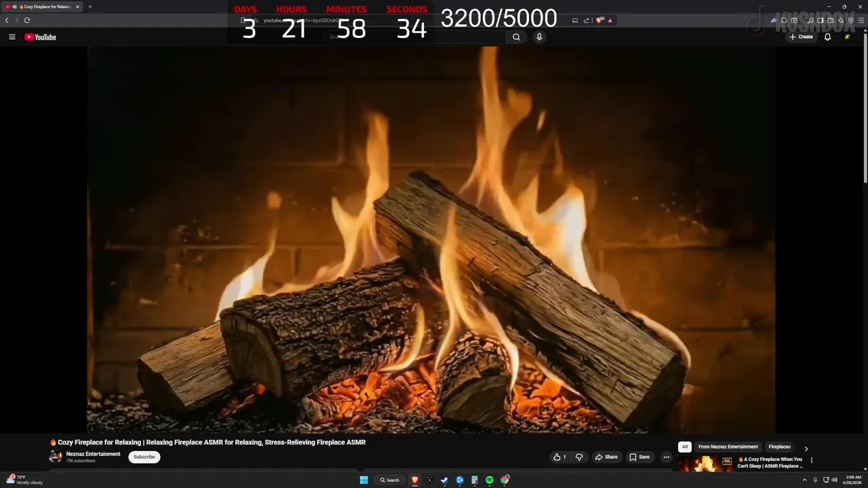The height and width of the screenshot is (488, 868).
Task: Show more filter chips with right chevron
Action: point(806,448)
